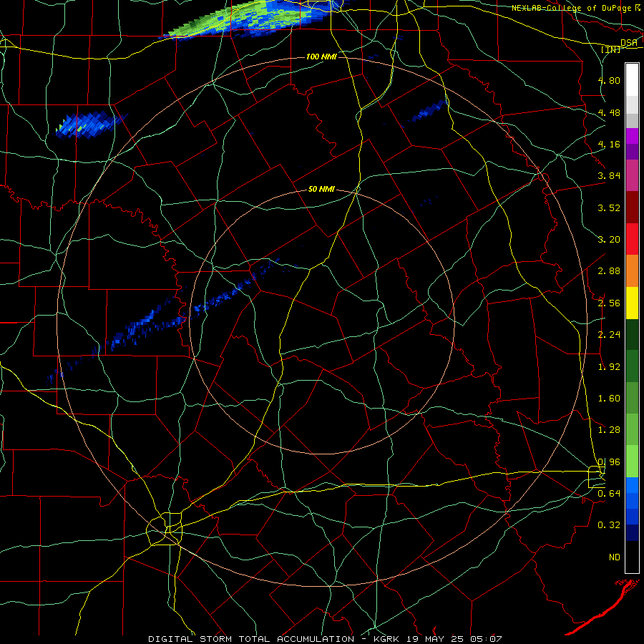The width and height of the screenshot is (644, 644).
Task: Select the bright red legend swatch
Action: (632, 239)
